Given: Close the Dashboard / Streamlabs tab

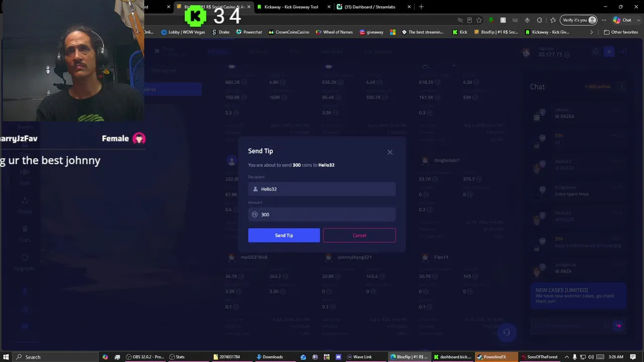Looking at the screenshot, I should tap(409, 7).
